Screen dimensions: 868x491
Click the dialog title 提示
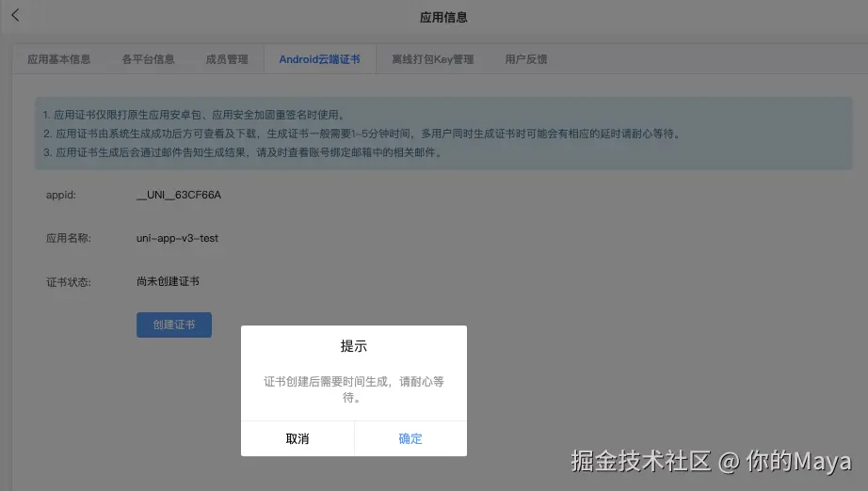tap(354, 346)
